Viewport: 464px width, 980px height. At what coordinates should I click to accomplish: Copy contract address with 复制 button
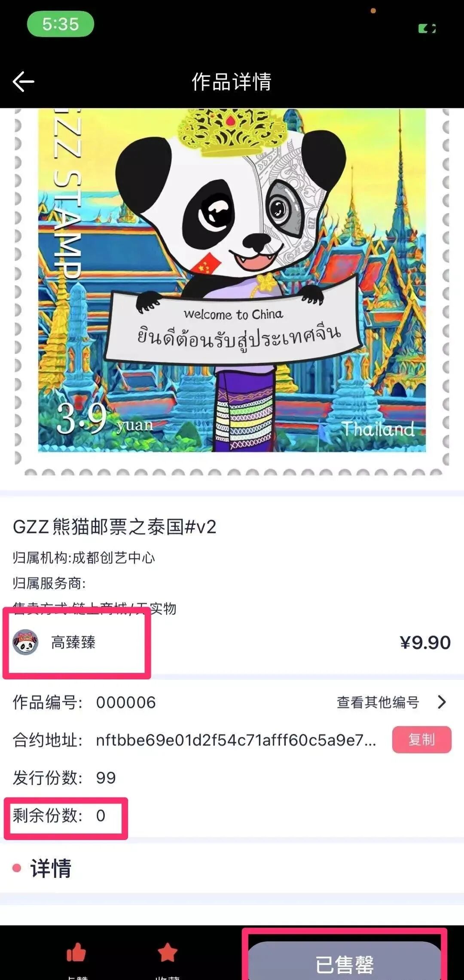(421, 740)
